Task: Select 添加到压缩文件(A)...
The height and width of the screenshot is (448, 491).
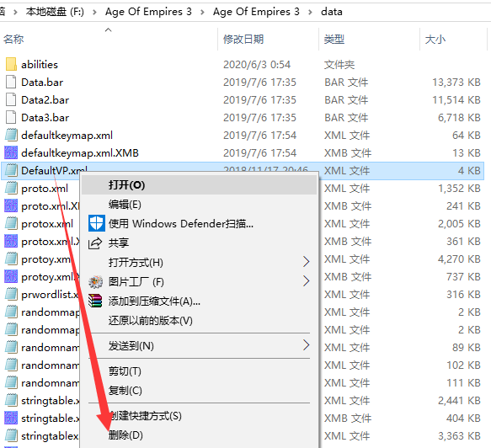Action: pyautogui.click(x=200, y=301)
